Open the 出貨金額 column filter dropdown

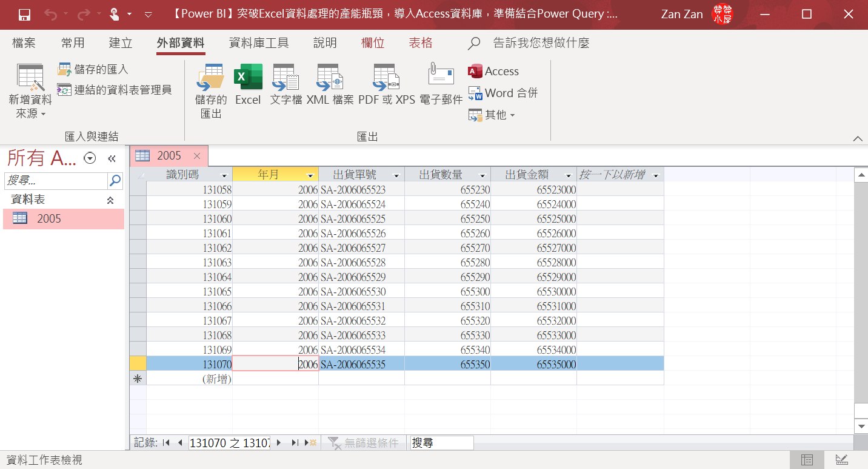pos(569,175)
